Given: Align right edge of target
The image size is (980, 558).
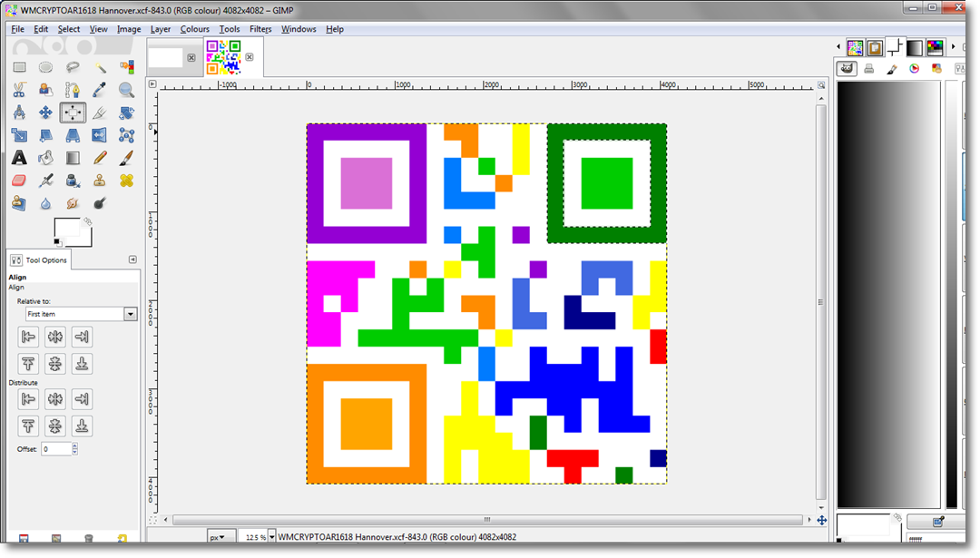Looking at the screenshot, I should click(x=82, y=337).
